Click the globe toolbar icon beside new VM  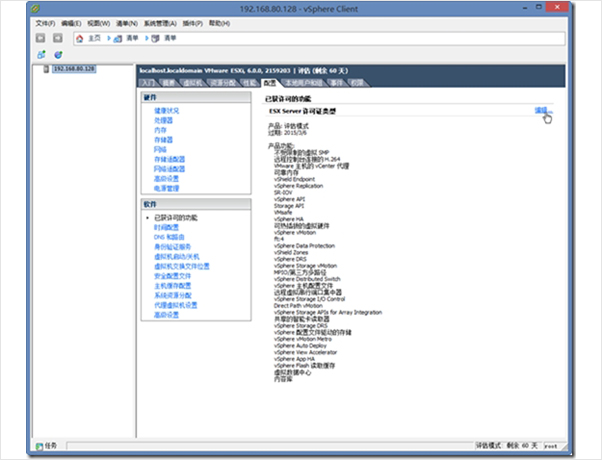coord(58,55)
